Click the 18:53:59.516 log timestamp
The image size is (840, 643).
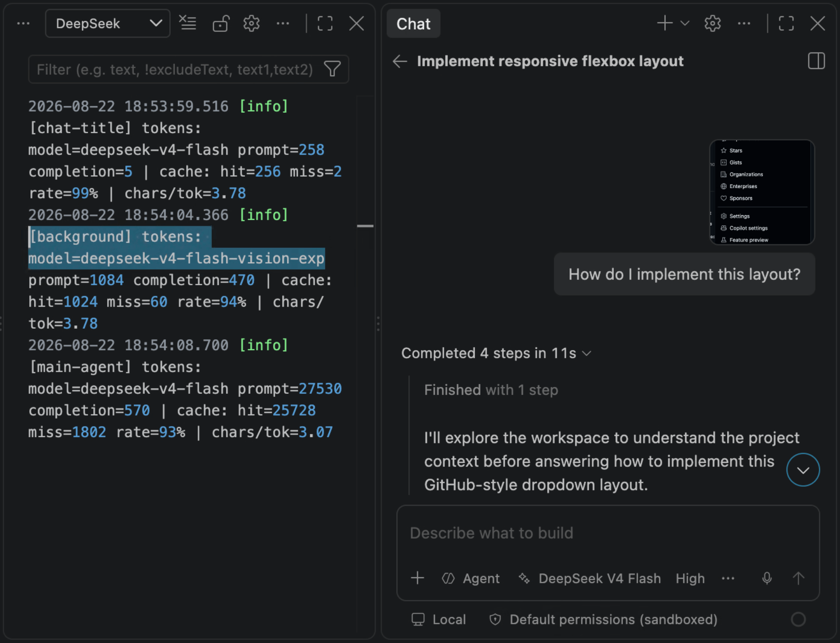pos(128,106)
